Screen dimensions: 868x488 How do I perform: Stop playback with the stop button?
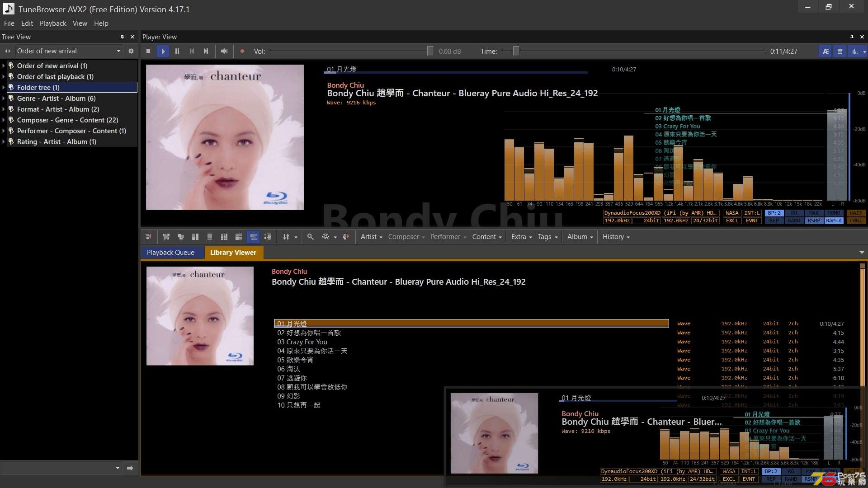click(148, 52)
